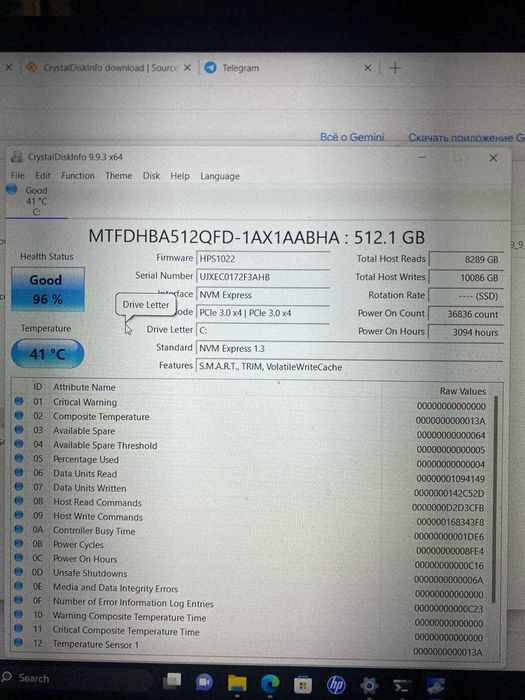Click the Serial Number field UJXEC0172F3AHB
Viewport: 525px width, 700px height.
point(262,277)
